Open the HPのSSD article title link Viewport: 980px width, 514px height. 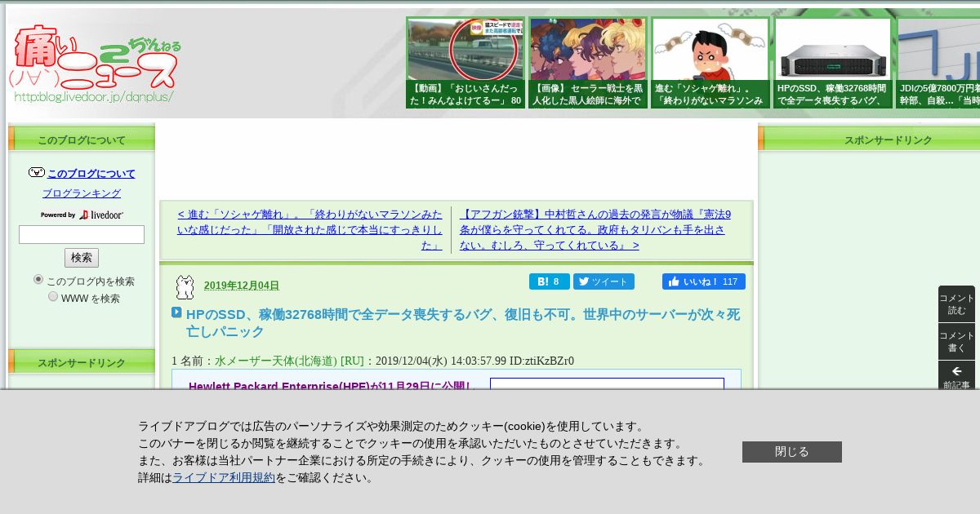[x=463, y=323]
